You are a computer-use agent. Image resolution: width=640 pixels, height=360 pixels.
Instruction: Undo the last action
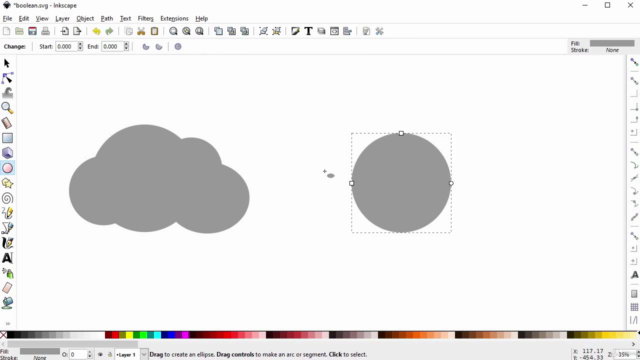[x=96, y=31]
